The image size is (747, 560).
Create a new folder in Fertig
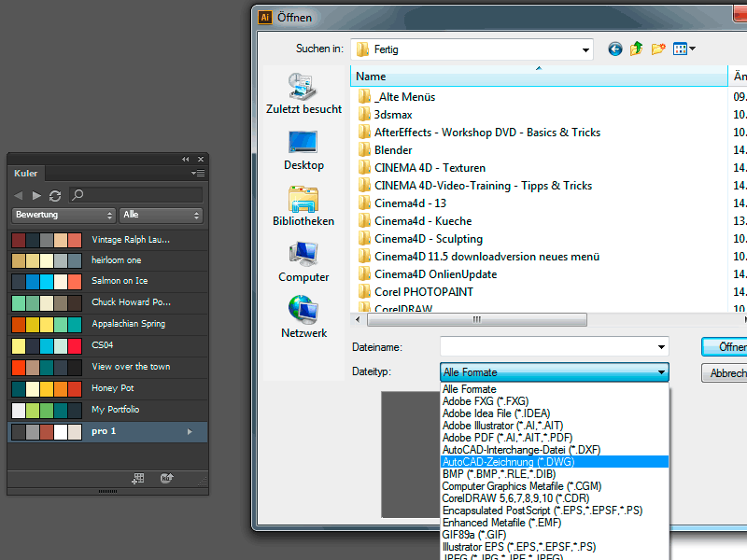[658, 49]
